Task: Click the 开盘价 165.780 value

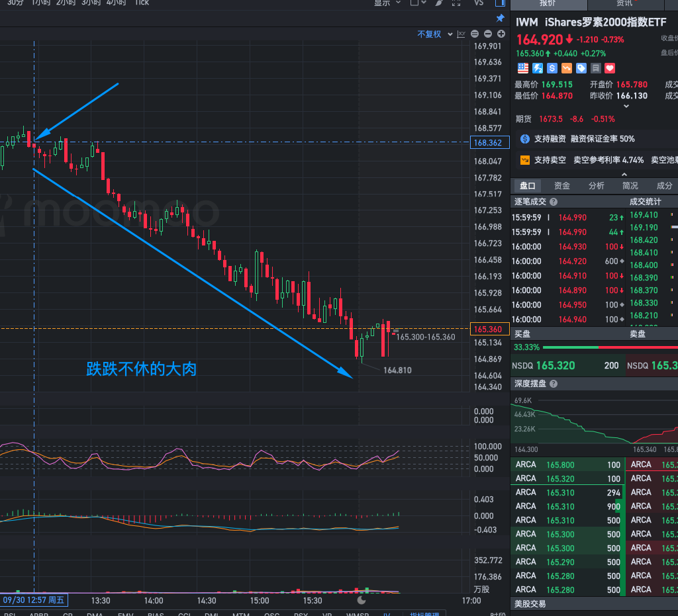Action: pyautogui.click(x=632, y=85)
